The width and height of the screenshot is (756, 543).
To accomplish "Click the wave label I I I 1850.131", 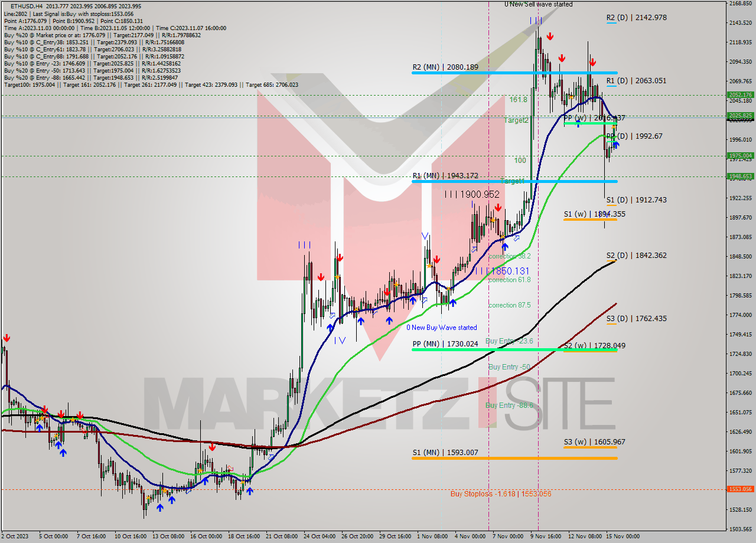I will (502, 270).
